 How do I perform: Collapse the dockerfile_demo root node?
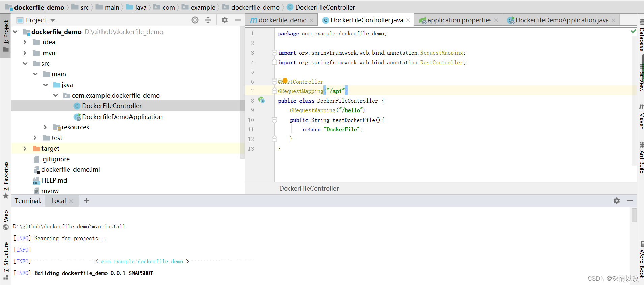(15, 32)
